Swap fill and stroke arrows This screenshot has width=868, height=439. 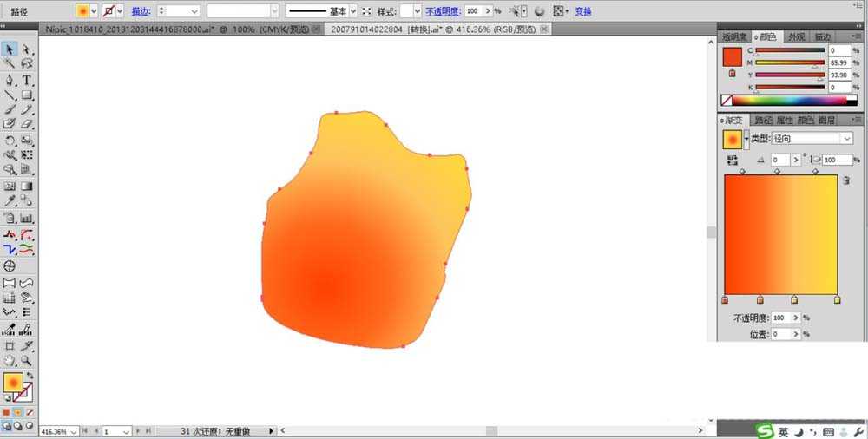pyautogui.click(x=30, y=376)
